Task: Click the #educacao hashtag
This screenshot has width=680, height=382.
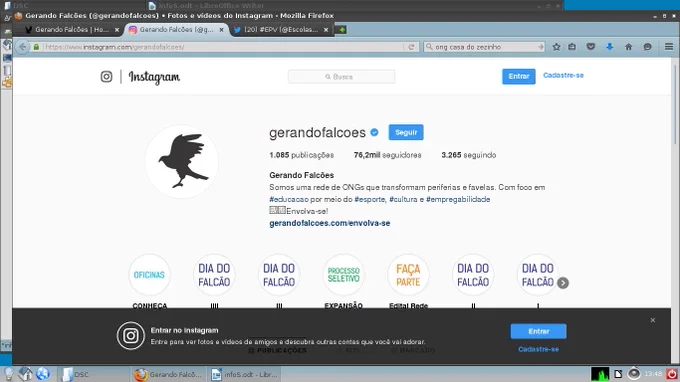Action: tap(289, 199)
